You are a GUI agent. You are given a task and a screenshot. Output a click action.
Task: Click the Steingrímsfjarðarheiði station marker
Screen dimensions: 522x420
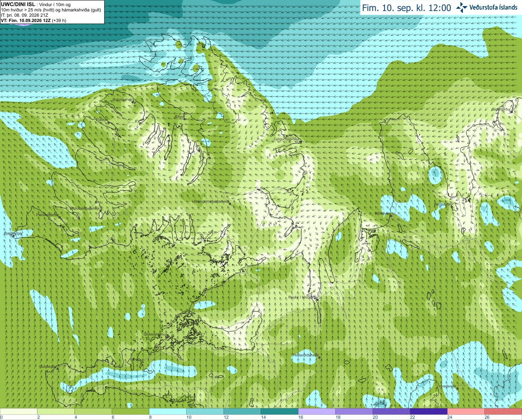point(230,203)
